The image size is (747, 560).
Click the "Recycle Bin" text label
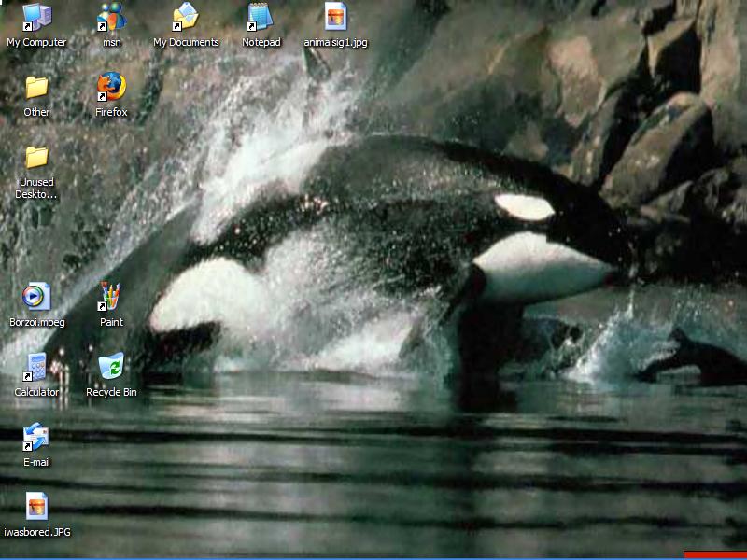[x=111, y=392]
